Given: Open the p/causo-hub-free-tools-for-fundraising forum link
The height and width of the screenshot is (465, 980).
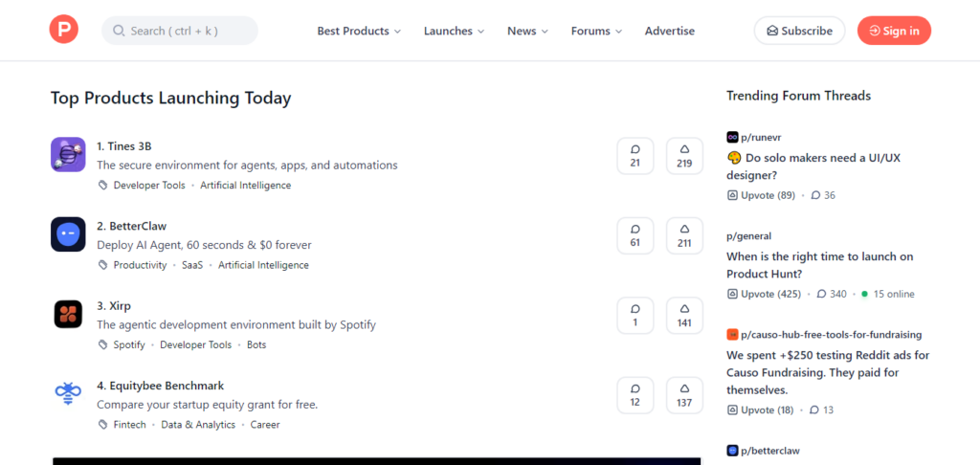Looking at the screenshot, I should tap(832, 335).
